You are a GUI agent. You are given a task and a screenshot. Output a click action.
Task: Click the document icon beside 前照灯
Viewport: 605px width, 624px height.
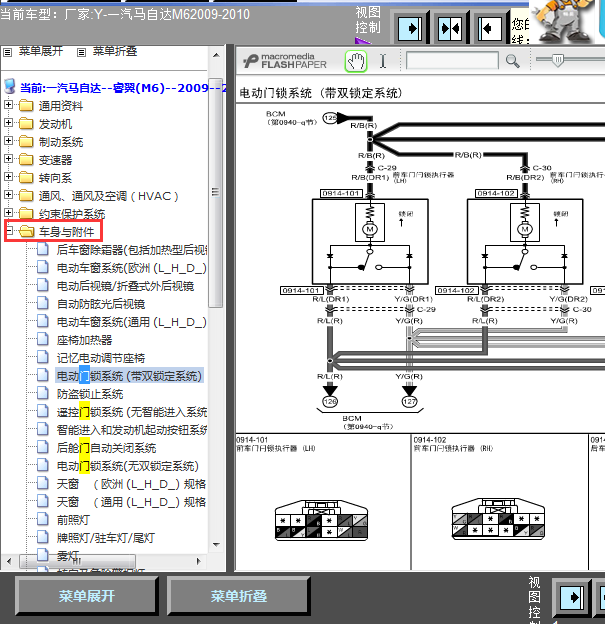pos(43,519)
